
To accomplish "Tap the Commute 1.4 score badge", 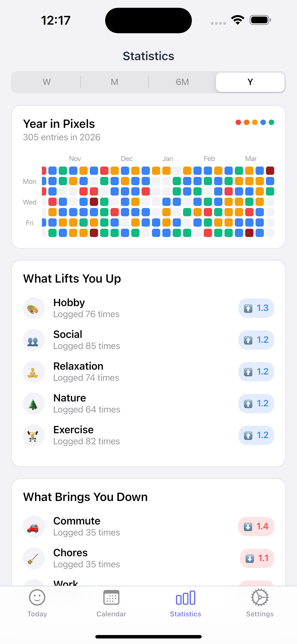I will [256, 527].
